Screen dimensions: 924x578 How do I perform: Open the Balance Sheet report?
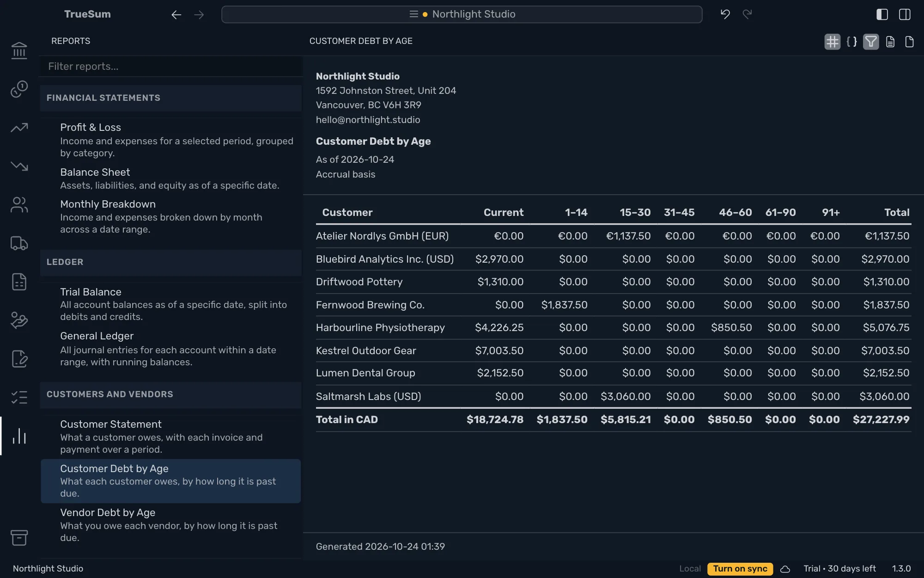tap(170, 178)
